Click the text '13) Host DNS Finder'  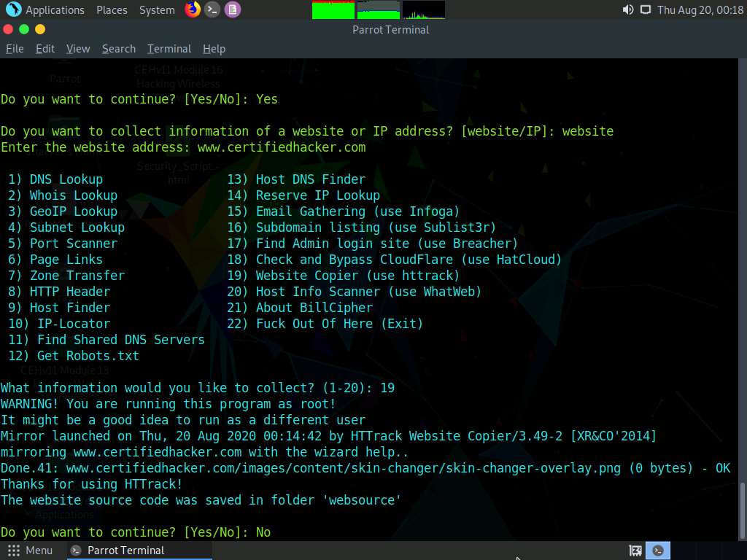(296, 179)
